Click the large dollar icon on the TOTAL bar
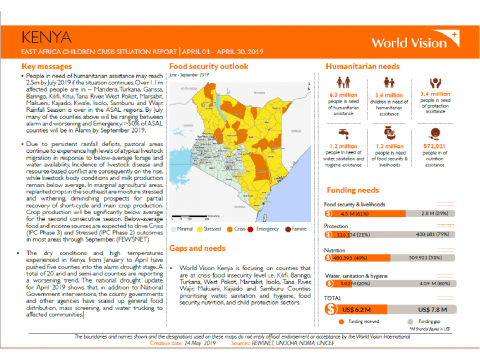Image resolution: width=480 pixels, height=360 pixels. coord(331,309)
